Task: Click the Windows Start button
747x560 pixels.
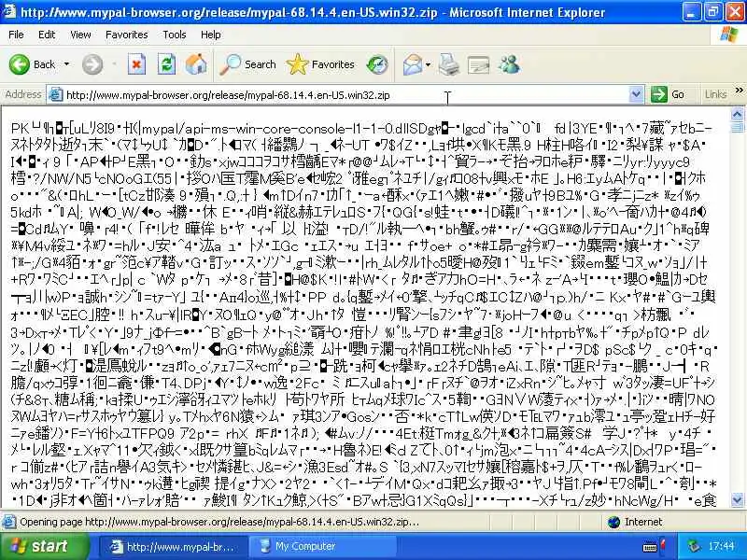Action: click(x=44, y=546)
